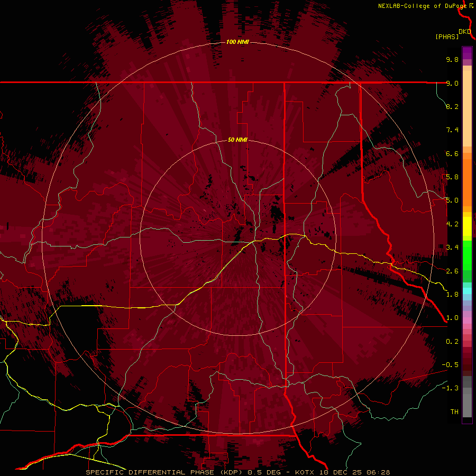Click the pink segment of the color bar
Viewport: 476px width, 476px height.
pos(467,321)
